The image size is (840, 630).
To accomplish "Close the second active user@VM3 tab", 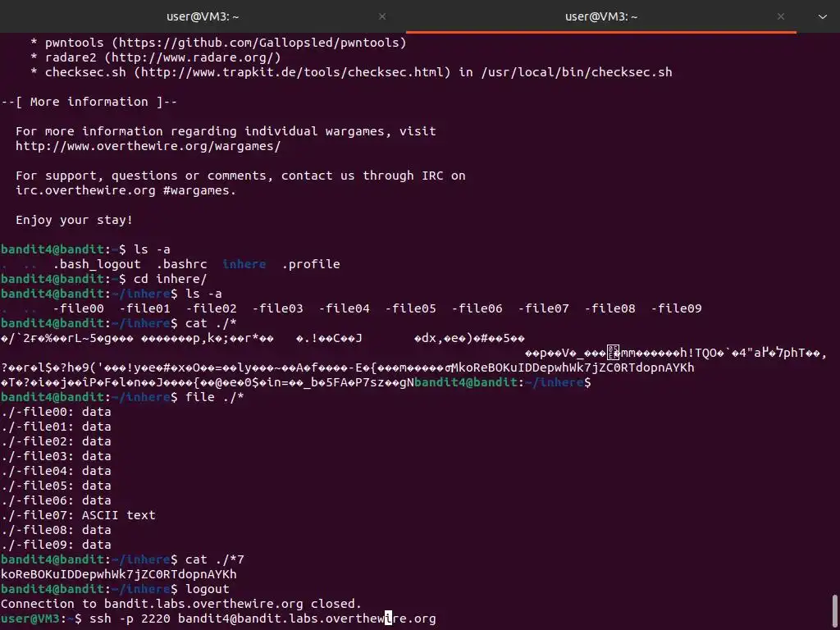I will click(x=781, y=16).
